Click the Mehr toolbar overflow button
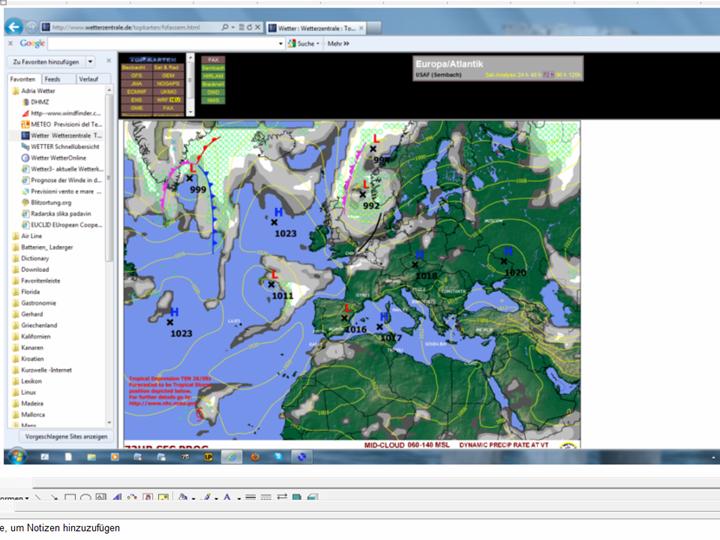Image resolution: width=720 pixels, height=540 pixels. click(339, 43)
